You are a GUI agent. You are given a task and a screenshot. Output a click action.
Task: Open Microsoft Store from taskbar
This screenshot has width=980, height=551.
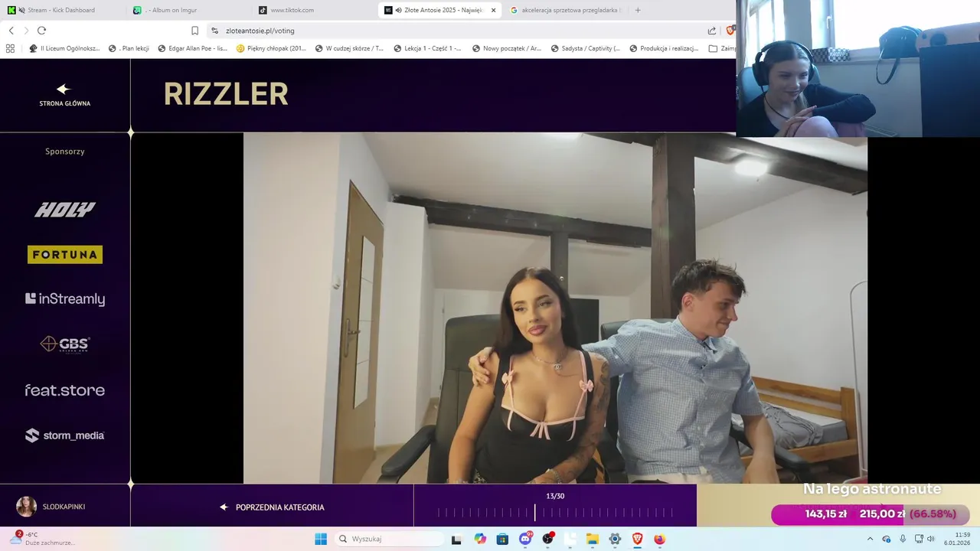tap(502, 539)
